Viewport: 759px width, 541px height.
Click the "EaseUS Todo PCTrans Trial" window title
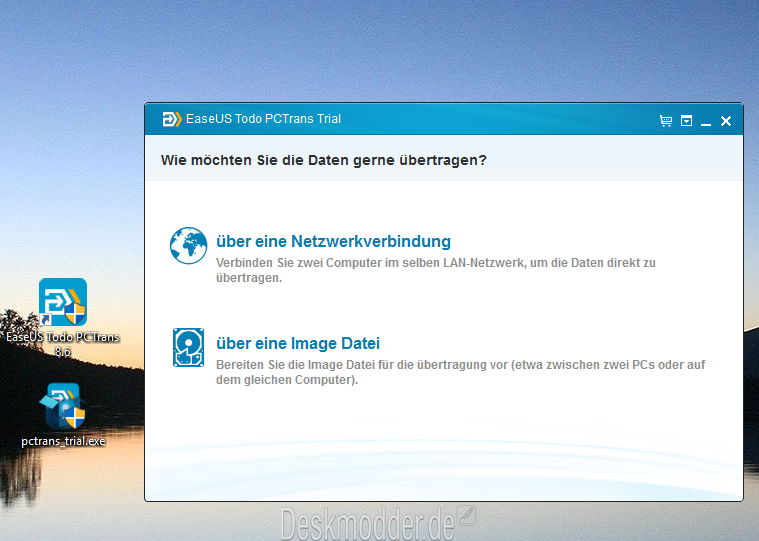pos(263,119)
